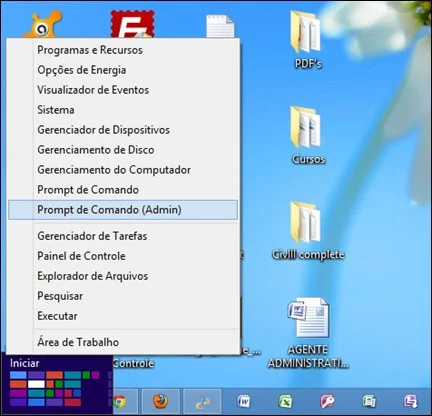The height and width of the screenshot is (416, 432).
Task: Launch Prompt de Comando (Admin)
Action: point(123,210)
